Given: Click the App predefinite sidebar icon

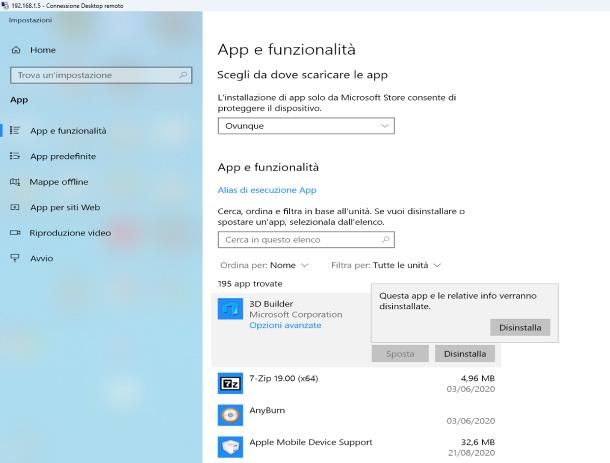Looking at the screenshot, I should 15,156.
